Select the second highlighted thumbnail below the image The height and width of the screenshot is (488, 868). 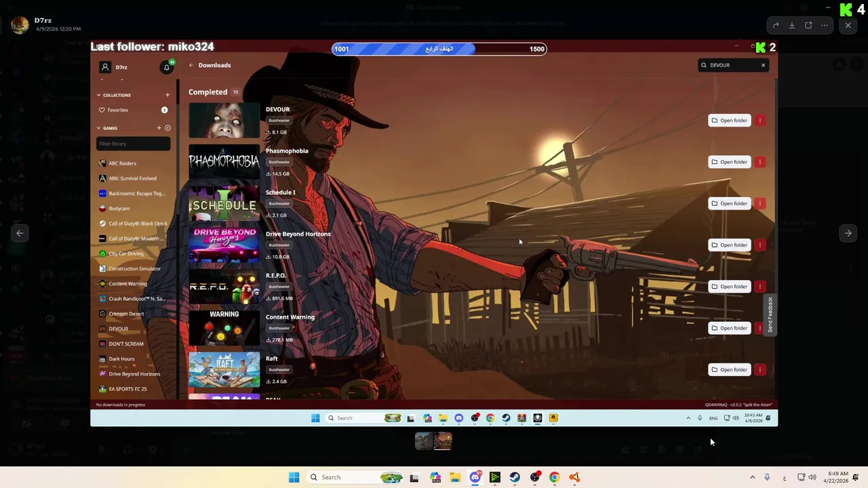(443, 441)
